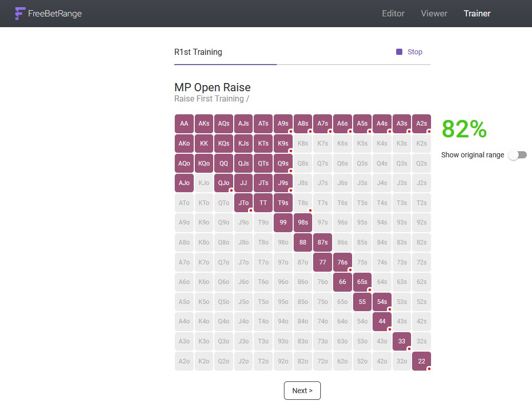Select the 22 hand cell

coord(421,361)
